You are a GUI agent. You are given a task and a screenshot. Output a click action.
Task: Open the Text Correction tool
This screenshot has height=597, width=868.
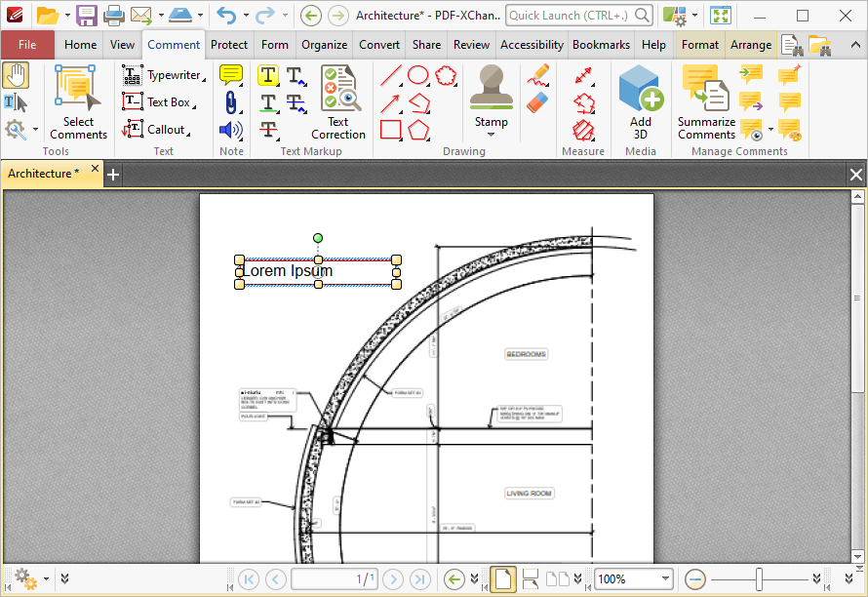pos(338,101)
